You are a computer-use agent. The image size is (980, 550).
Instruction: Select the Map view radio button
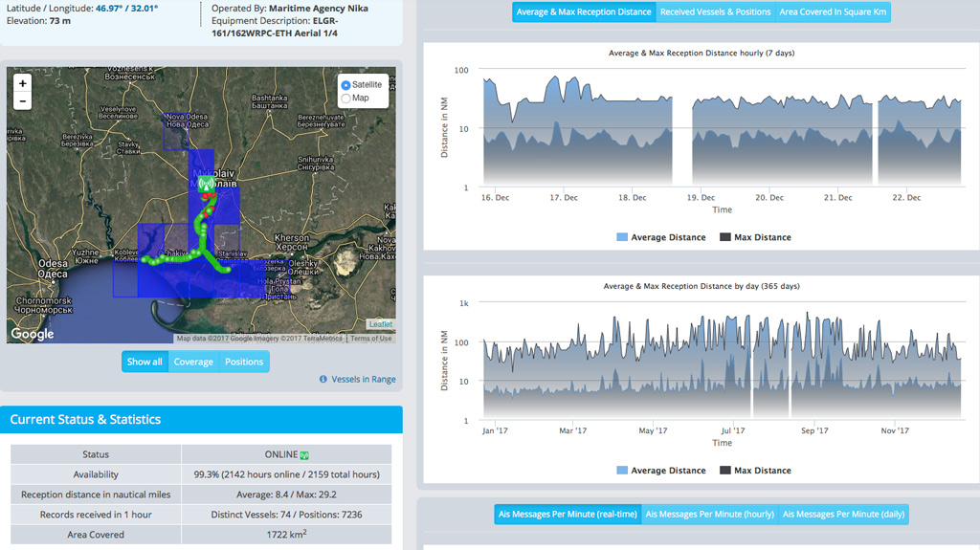[345, 99]
